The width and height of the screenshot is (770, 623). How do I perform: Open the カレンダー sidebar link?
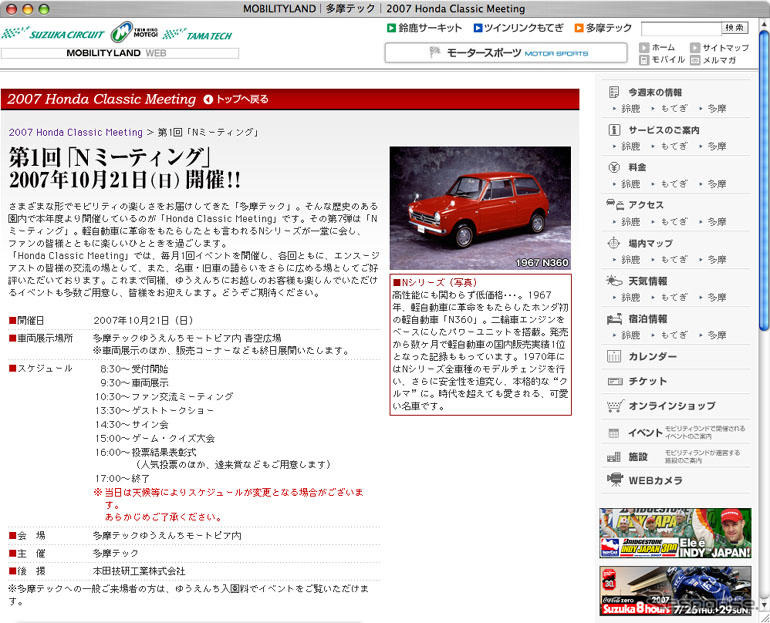point(652,357)
